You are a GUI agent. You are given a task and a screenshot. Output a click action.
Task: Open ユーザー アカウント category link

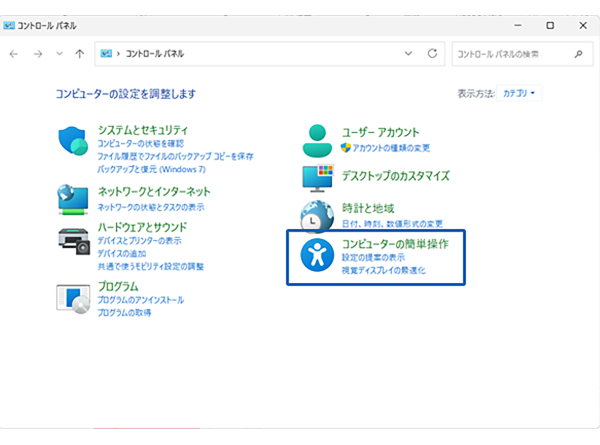point(380,132)
